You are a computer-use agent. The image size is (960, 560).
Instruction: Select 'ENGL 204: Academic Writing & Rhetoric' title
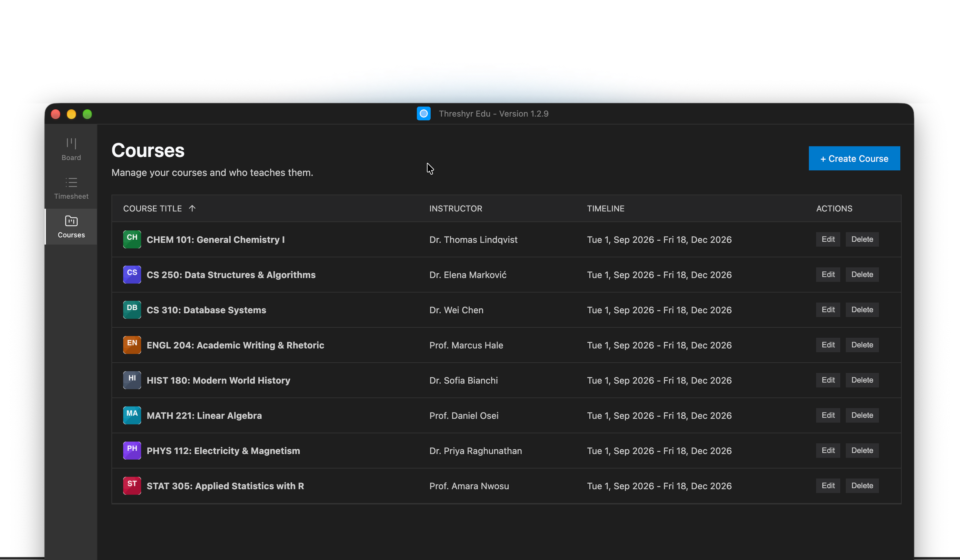point(236,345)
